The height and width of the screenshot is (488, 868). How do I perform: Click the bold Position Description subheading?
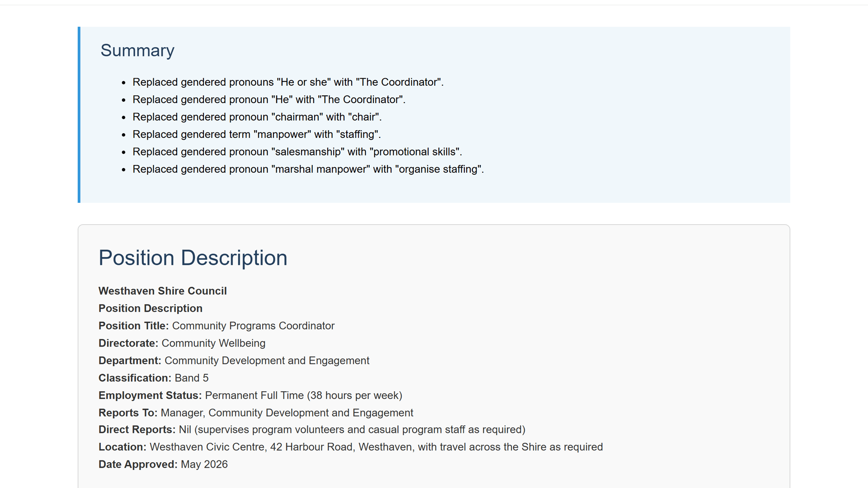coord(151,309)
